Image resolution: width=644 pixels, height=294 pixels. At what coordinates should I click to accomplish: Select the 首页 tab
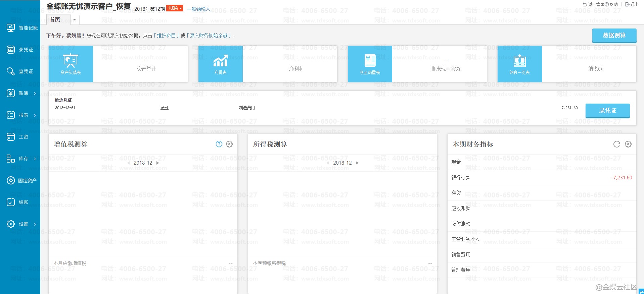click(x=55, y=20)
